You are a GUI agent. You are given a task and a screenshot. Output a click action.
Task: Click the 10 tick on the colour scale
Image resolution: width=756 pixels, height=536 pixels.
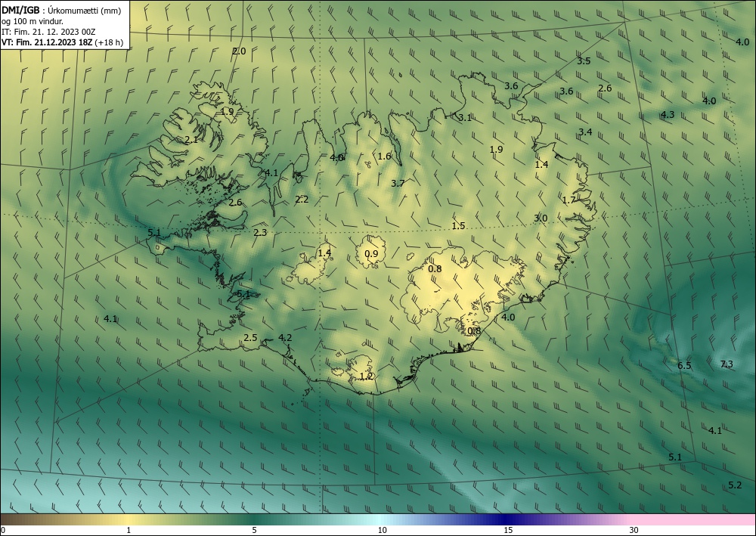tap(382, 530)
